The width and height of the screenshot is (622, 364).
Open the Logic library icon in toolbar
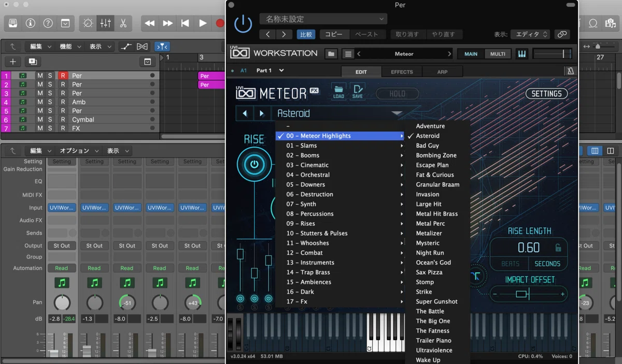click(13, 23)
